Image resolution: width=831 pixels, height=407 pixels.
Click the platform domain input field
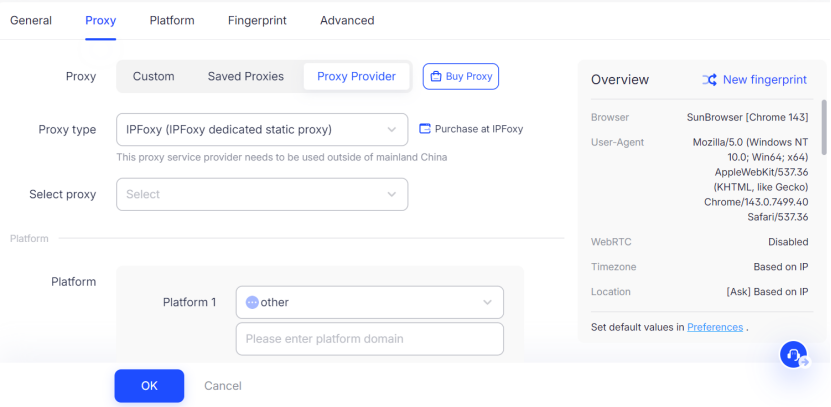[370, 339]
